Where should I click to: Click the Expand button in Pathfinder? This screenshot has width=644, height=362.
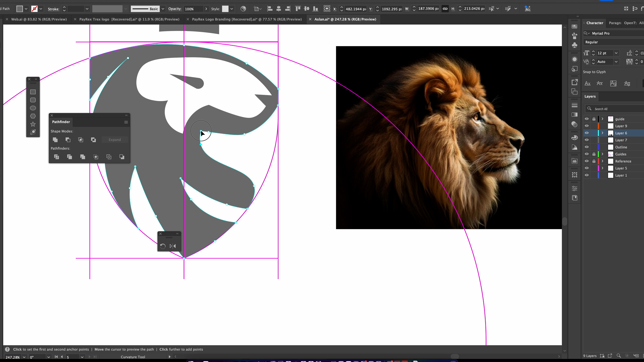click(x=115, y=140)
